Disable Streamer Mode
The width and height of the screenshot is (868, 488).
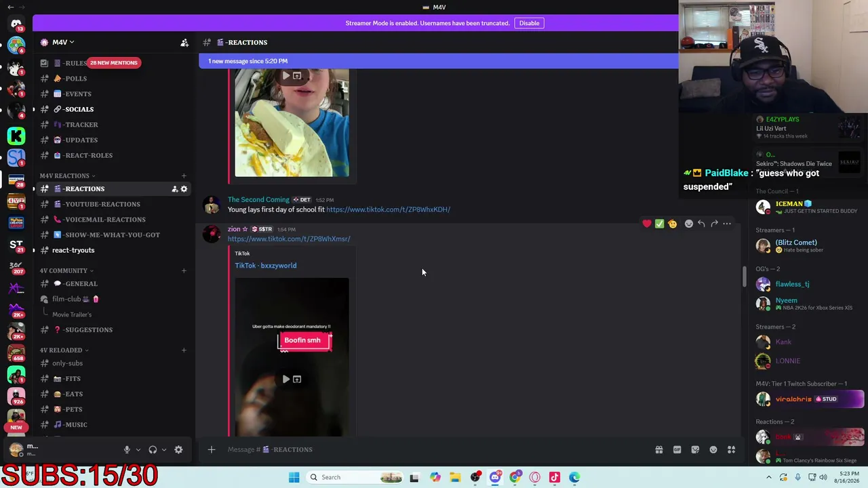[529, 23]
